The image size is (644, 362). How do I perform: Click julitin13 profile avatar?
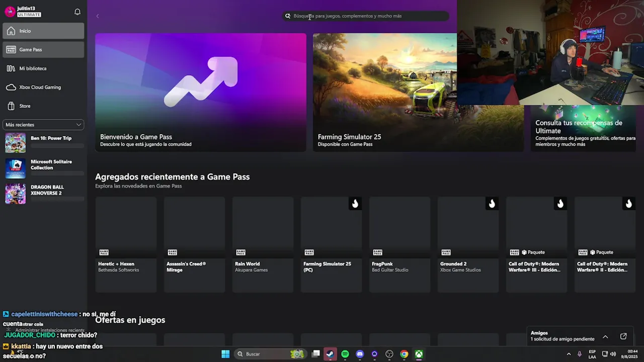pos(10,12)
